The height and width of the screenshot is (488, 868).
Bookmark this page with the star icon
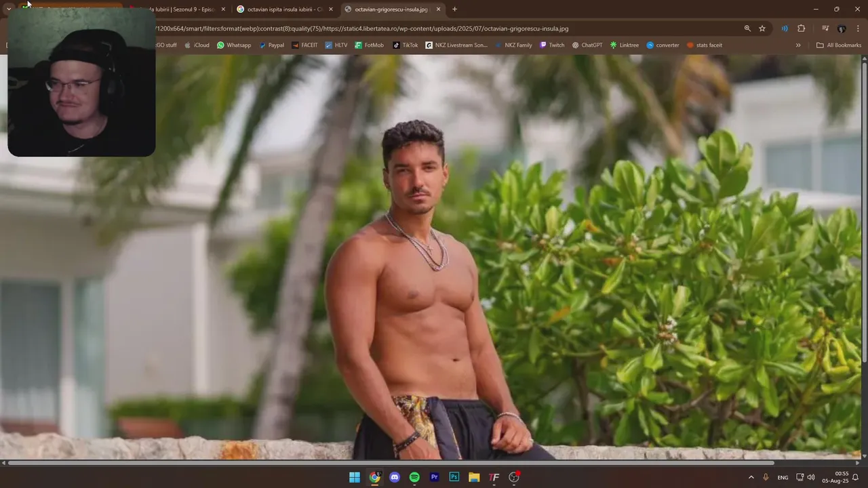coord(762,28)
